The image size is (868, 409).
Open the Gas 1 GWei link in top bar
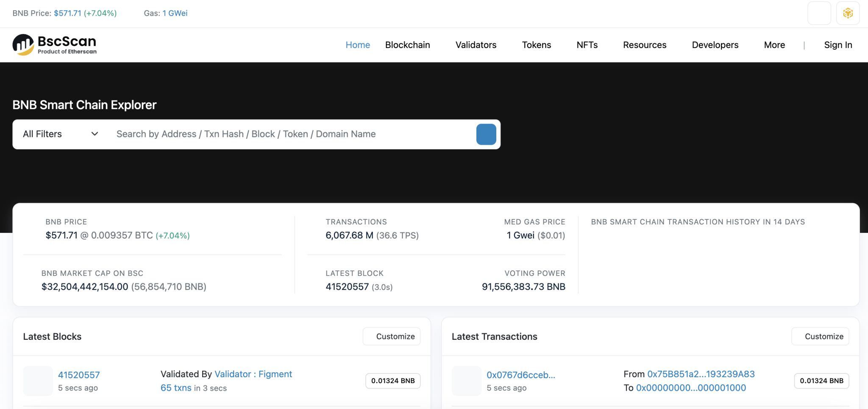coord(175,13)
